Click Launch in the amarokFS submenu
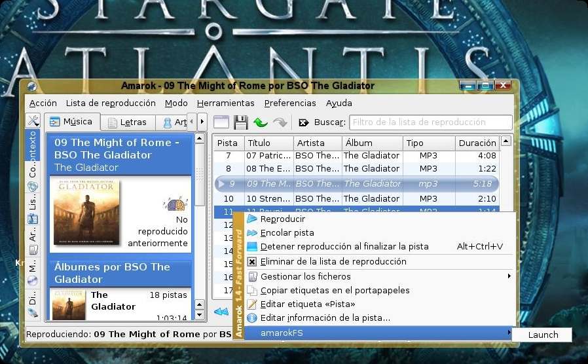This screenshot has width=588, height=364. pyautogui.click(x=543, y=335)
